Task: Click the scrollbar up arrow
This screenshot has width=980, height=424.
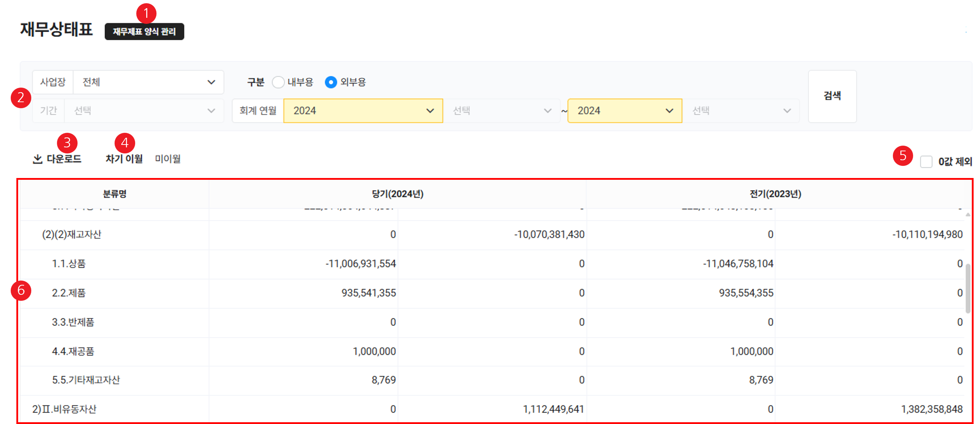Action: tap(968, 215)
